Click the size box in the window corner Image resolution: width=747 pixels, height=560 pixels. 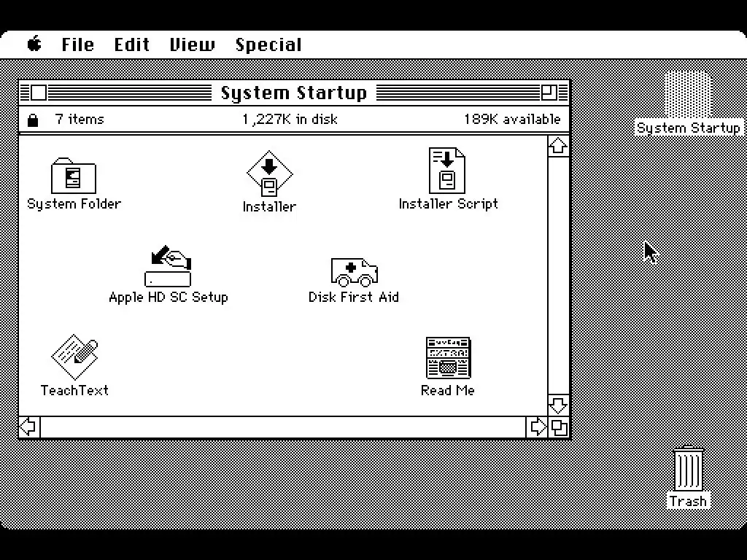[559, 427]
